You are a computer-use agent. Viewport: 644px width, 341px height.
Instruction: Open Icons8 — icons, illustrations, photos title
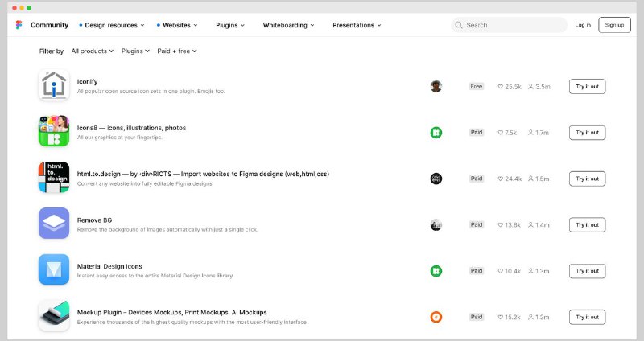(x=131, y=128)
